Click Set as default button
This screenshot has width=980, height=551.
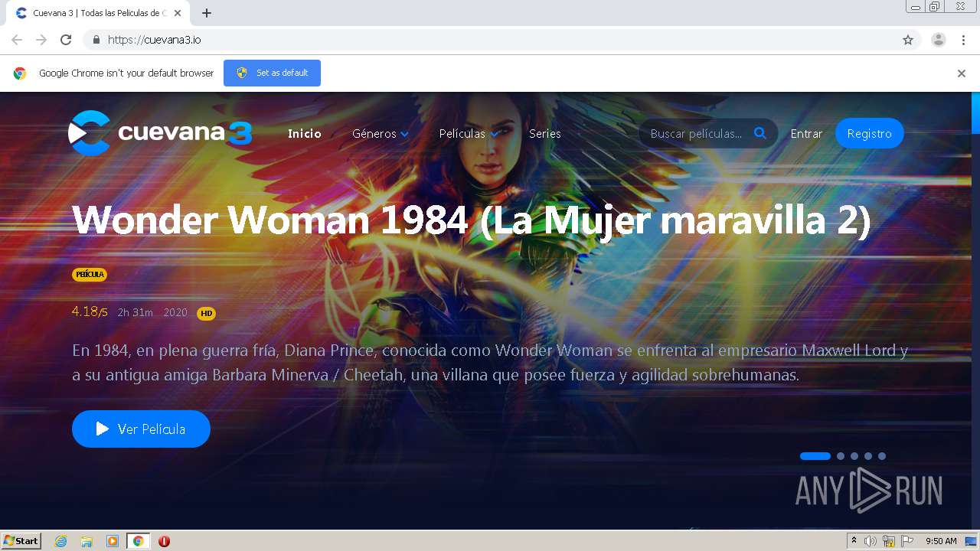point(272,73)
